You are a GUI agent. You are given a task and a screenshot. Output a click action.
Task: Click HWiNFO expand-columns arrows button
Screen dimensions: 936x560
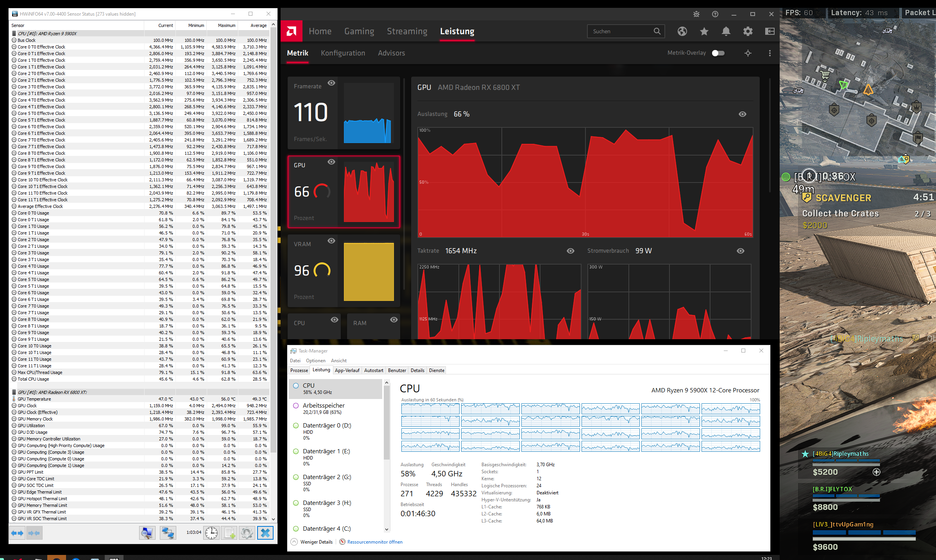(x=18, y=533)
